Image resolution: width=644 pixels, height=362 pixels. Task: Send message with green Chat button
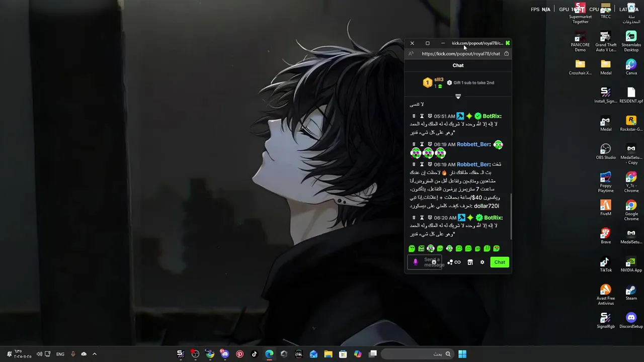pos(500,262)
